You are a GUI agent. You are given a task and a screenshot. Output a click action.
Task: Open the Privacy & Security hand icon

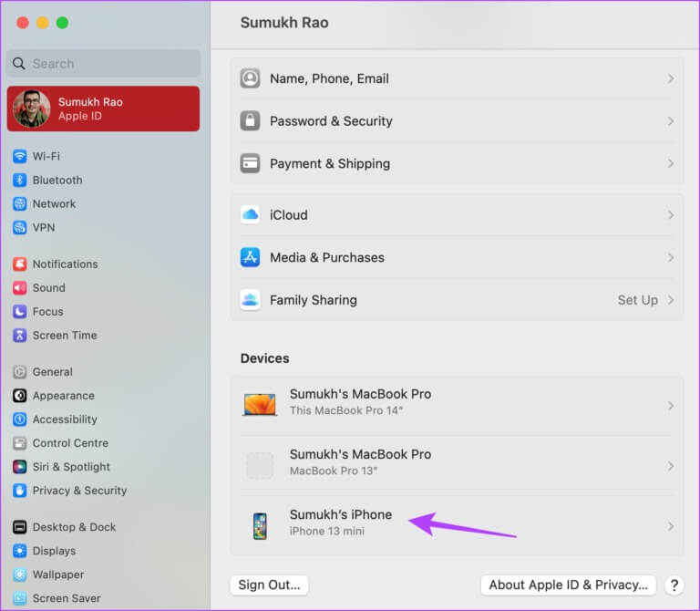pos(20,490)
